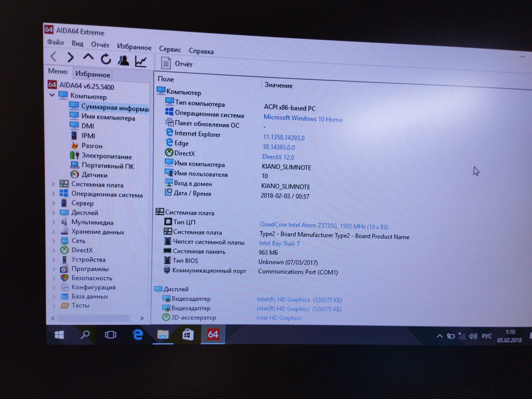
Task: Expand the DirectX tree node
Action: [x=53, y=250]
